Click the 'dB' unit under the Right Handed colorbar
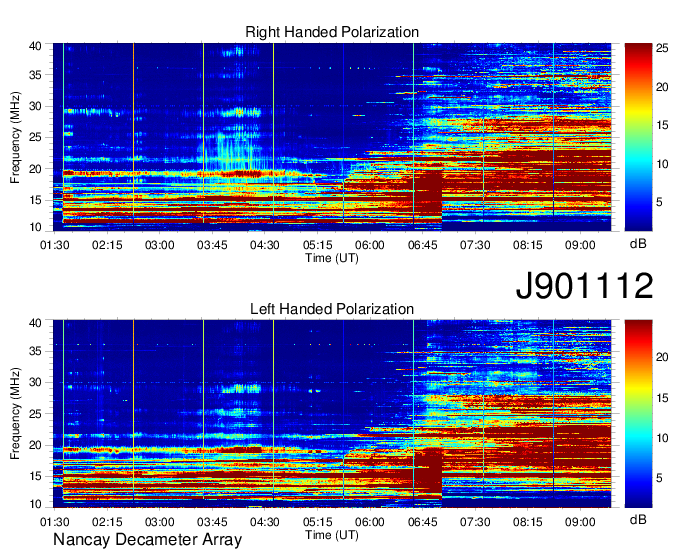The width and height of the screenshot is (680, 552). tap(638, 244)
